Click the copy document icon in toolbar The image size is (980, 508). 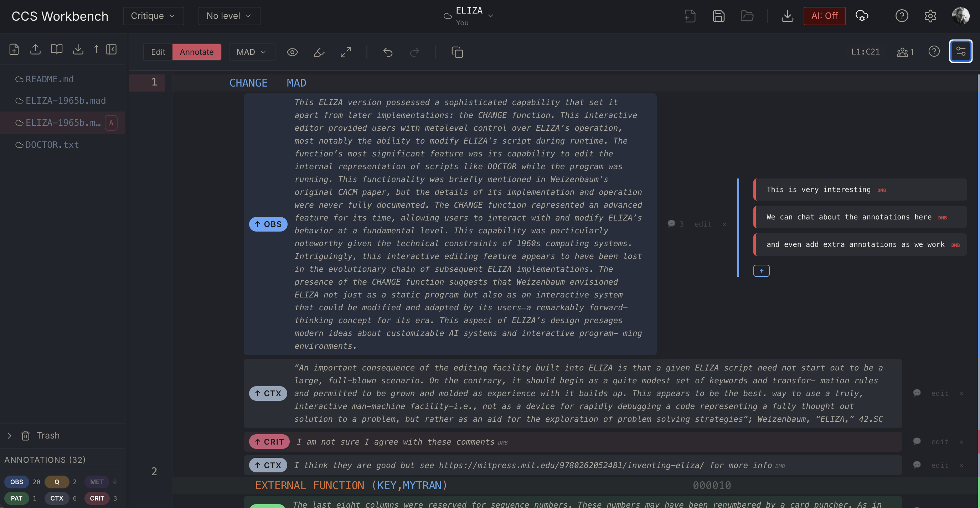pos(457,52)
